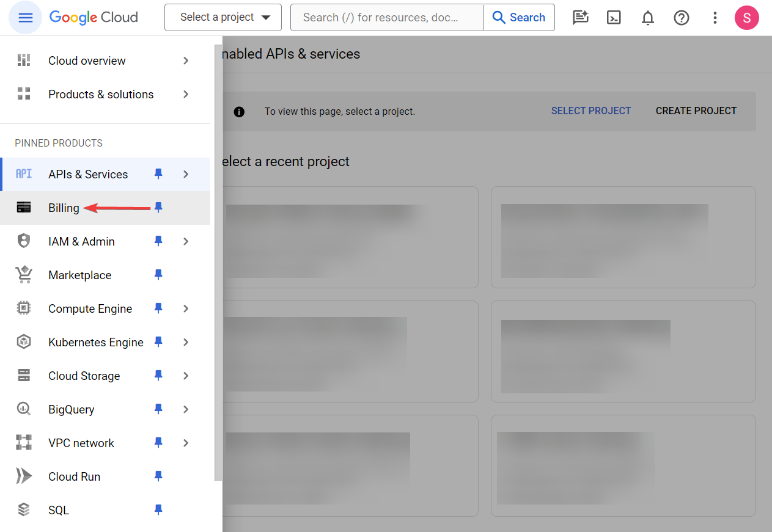This screenshot has height=532, width=772.
Task: Open the BigQuery menu entry
Action: click(105, 409)
